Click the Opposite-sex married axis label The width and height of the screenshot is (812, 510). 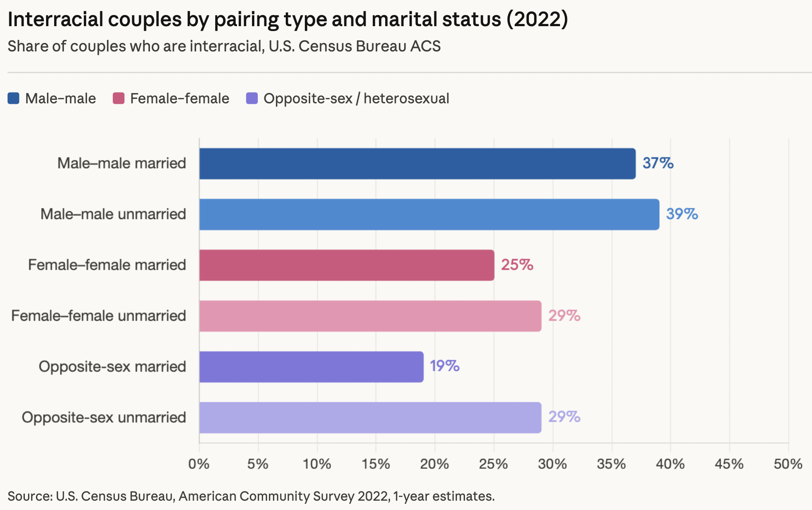[112, 367]
